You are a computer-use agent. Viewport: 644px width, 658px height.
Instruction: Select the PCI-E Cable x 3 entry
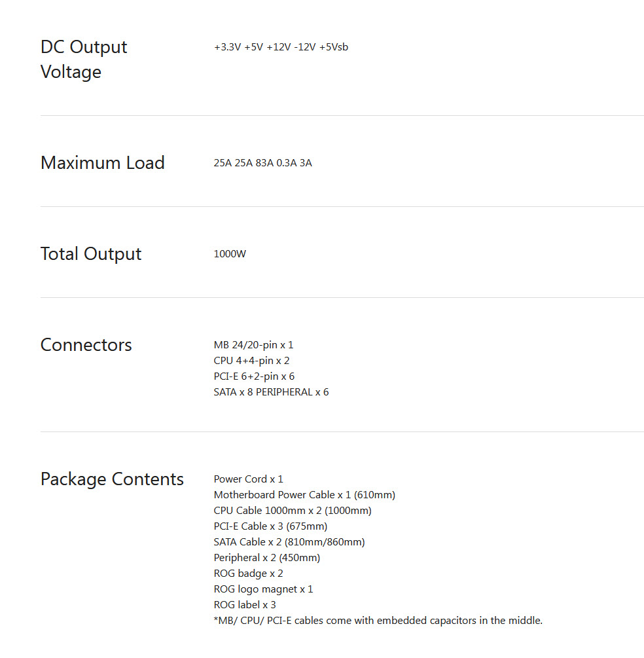270,526
